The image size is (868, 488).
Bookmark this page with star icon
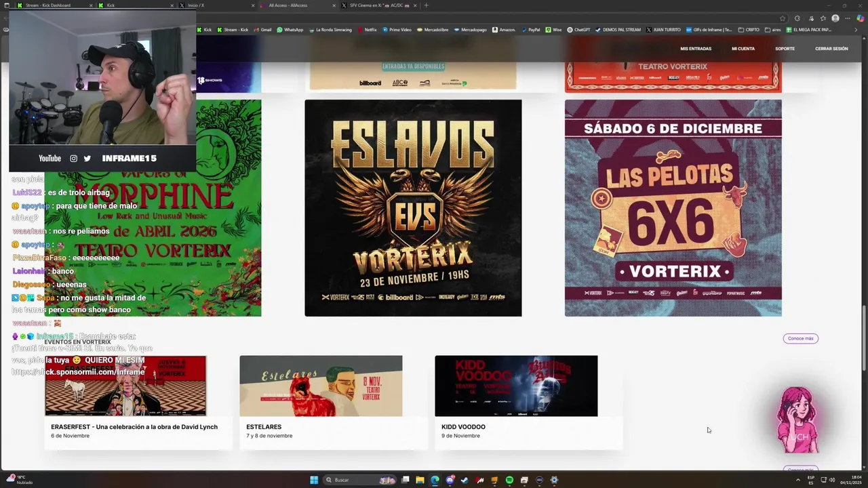pos(783,18)
